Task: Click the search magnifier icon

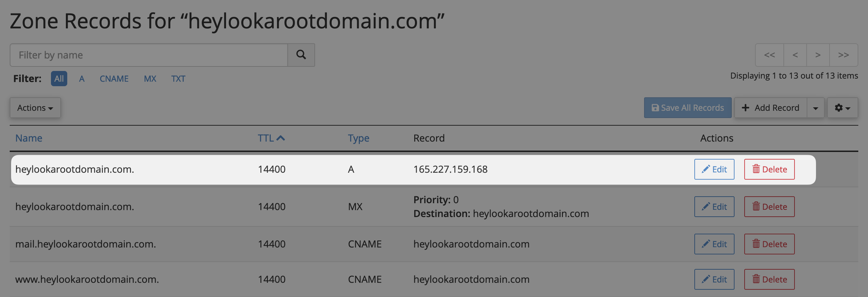Action: [301, 55]
